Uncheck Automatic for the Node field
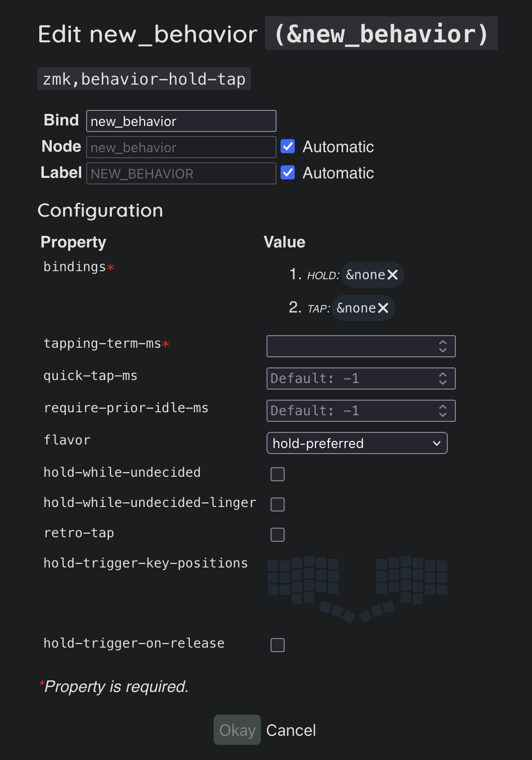The image size is (532, 760). coord(288,147)
